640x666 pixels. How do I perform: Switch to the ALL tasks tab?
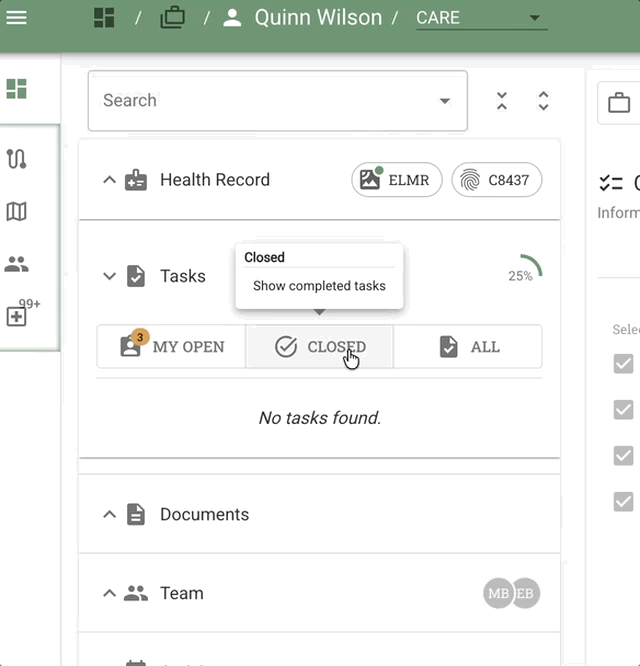(x=468, y=347)
